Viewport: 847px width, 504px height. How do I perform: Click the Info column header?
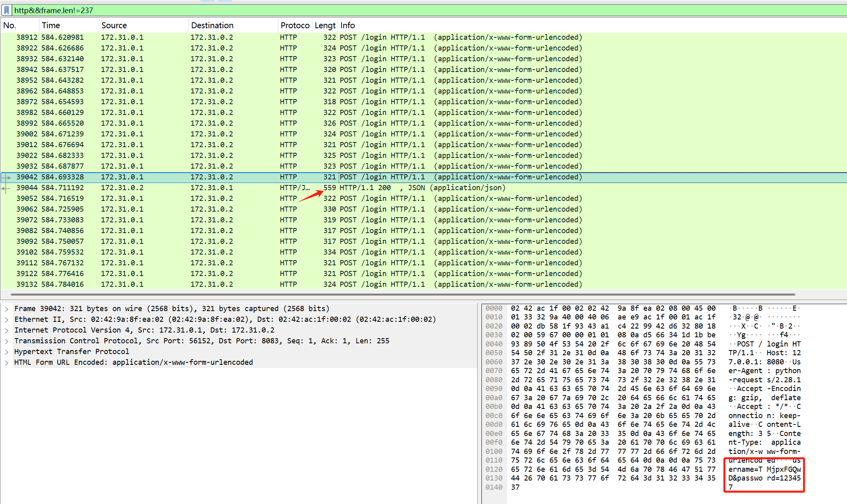[x=347, y=25]
